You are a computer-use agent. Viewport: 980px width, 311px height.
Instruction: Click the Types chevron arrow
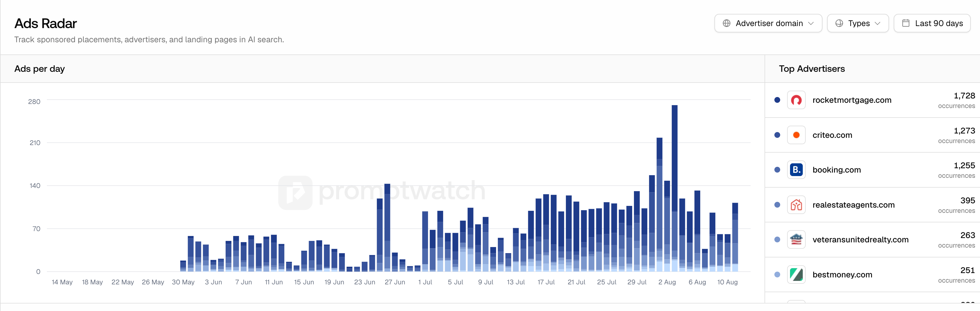pos(877,23)
